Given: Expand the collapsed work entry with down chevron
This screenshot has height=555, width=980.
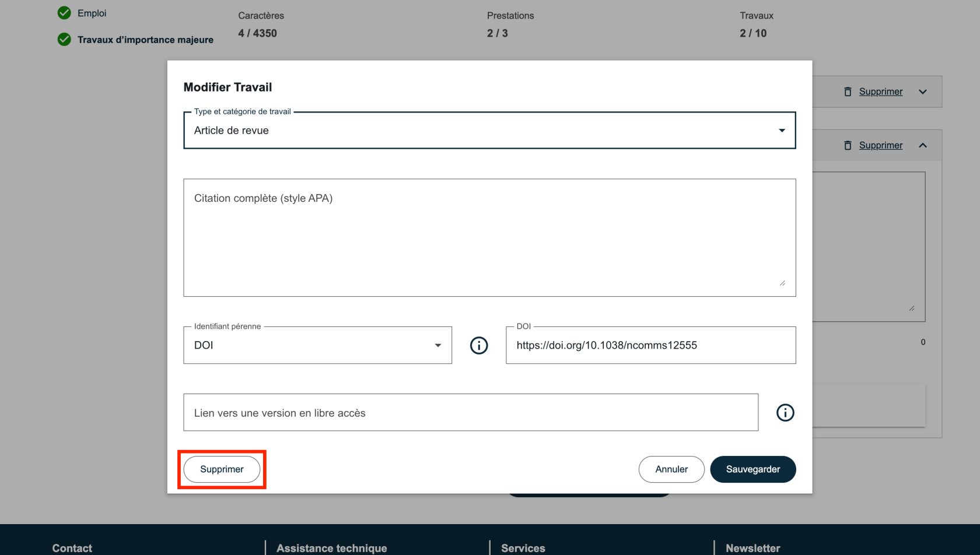Looking at the screenshot, I should pos(923,92).
